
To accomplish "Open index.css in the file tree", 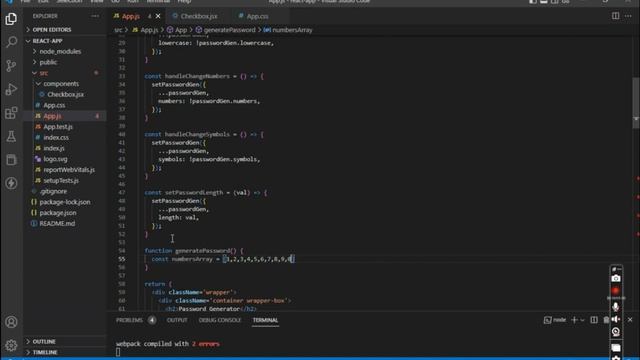I will coord(56,137).
